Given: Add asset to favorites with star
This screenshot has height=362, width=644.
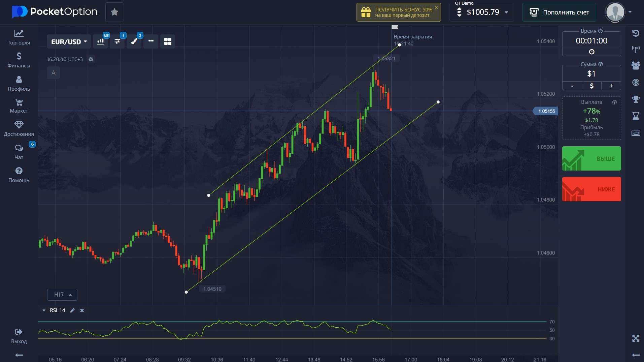Looking at the screenshot, I should pyautogui.click(x=114, y=12).
